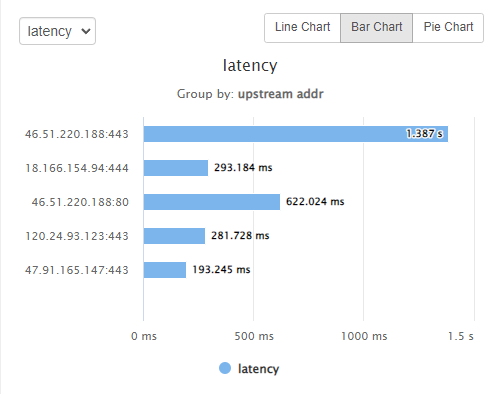Click the 120.24.93.123:443 axis label

(x=77, y=236)
